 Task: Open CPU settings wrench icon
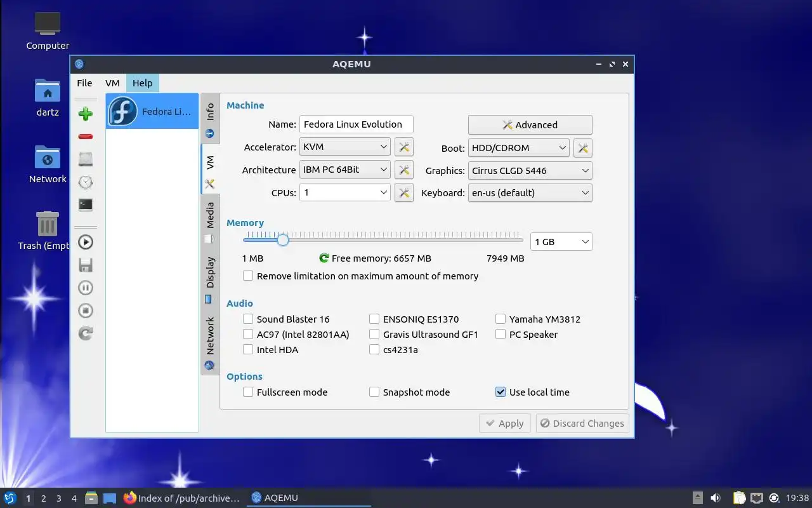pos(404,192)
